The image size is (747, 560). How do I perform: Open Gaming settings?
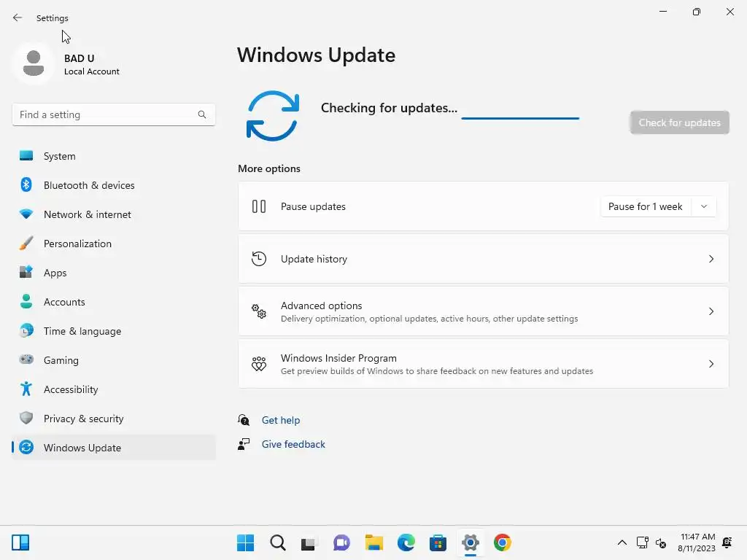[x=114, y=360]
